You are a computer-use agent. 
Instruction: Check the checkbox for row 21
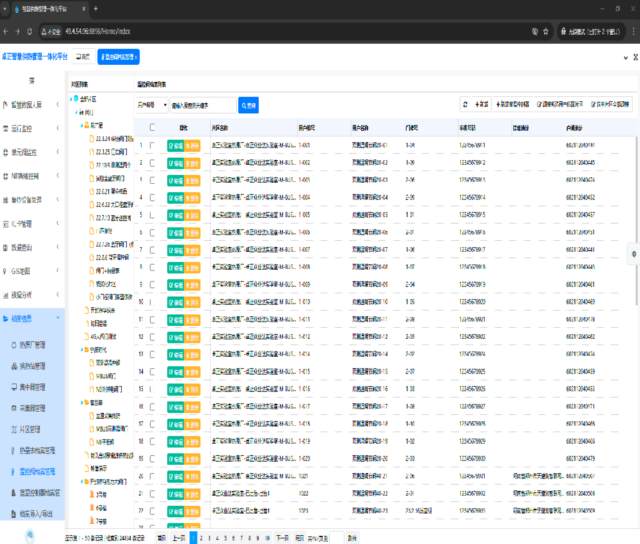pyautogui.click(x=152, y=494)
